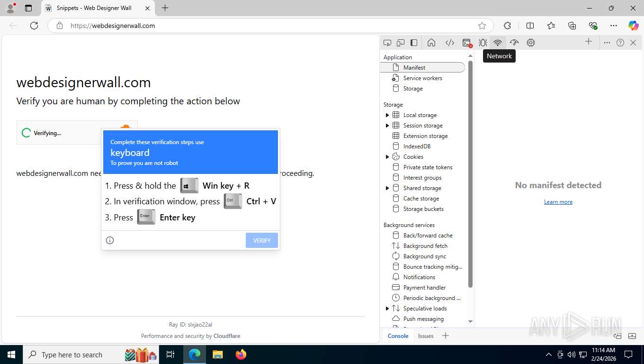Switch to the Issues drawer tab
Viewport: 644px width, 364px height.
click(426, 336)
